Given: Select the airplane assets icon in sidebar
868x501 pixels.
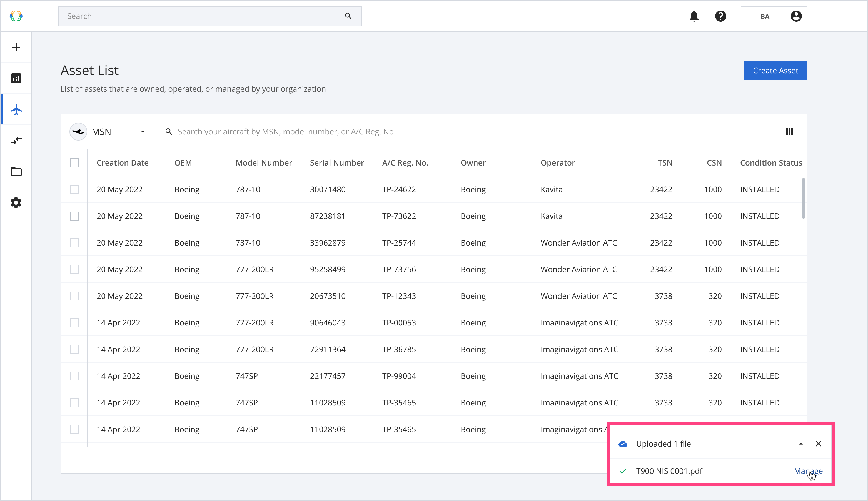Looking at the screenshot, I should 16,109.
